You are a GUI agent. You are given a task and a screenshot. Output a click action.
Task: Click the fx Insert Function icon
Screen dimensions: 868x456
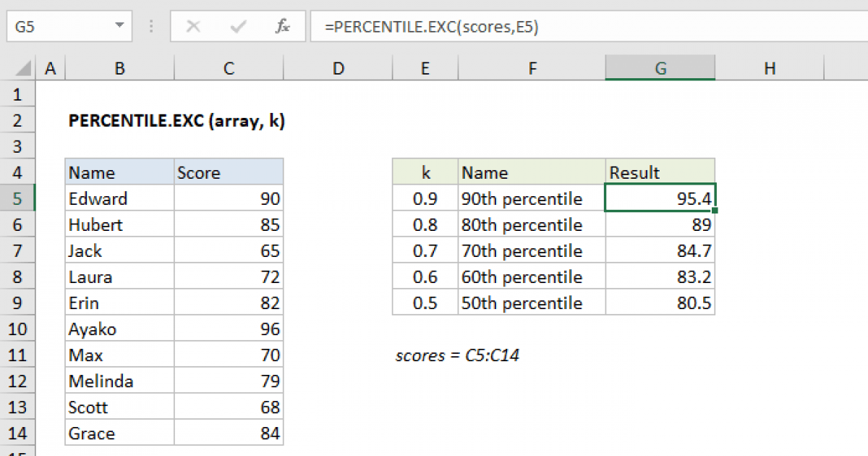[x=282, y=26]
